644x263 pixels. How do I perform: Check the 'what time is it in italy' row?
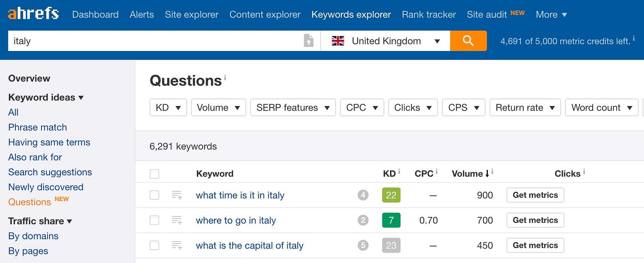[x=154, y=195]
